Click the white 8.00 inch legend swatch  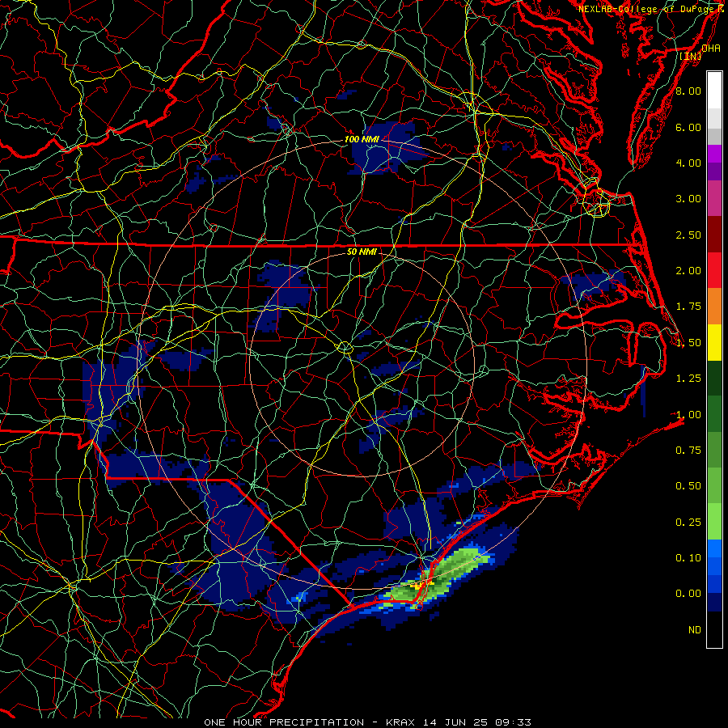click(x=714, y=91)
